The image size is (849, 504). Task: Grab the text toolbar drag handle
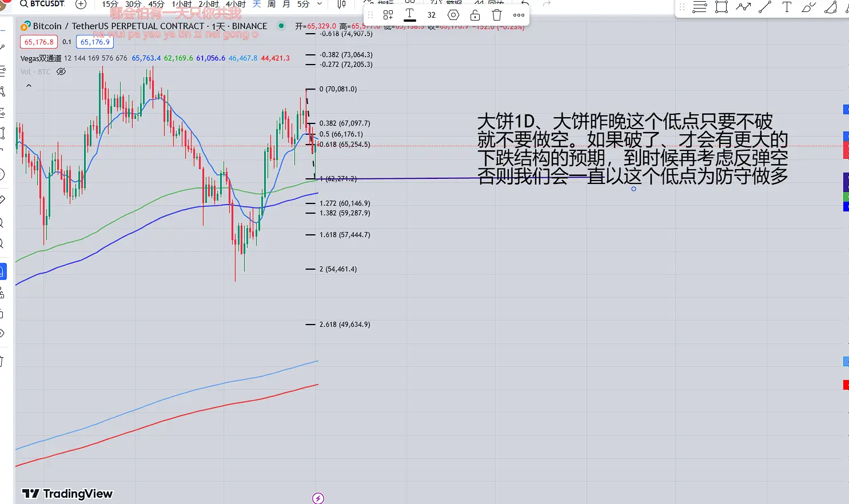coord(370,15)
